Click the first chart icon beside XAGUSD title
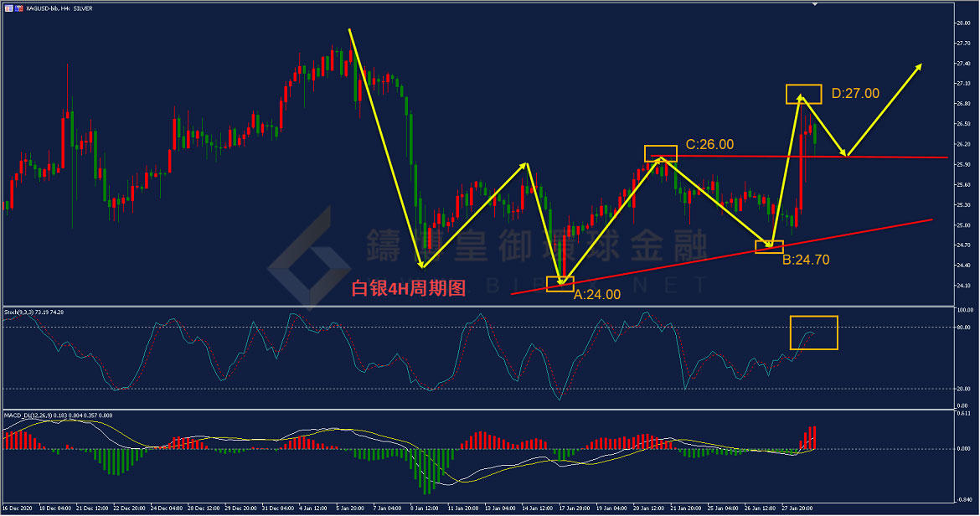Viewport: 980px width, 516px height. [8, 8]
